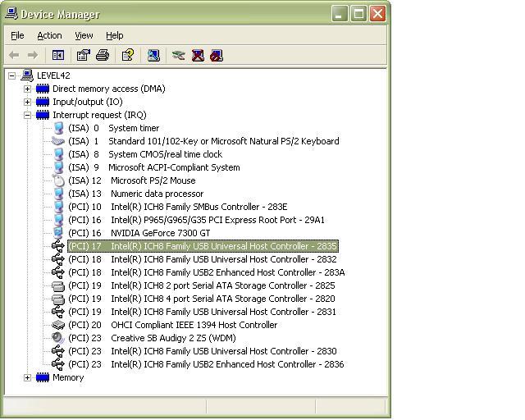The width and height of the screenshot is (525, 420).
Task: Open the View menu
Action: (84, 35)
